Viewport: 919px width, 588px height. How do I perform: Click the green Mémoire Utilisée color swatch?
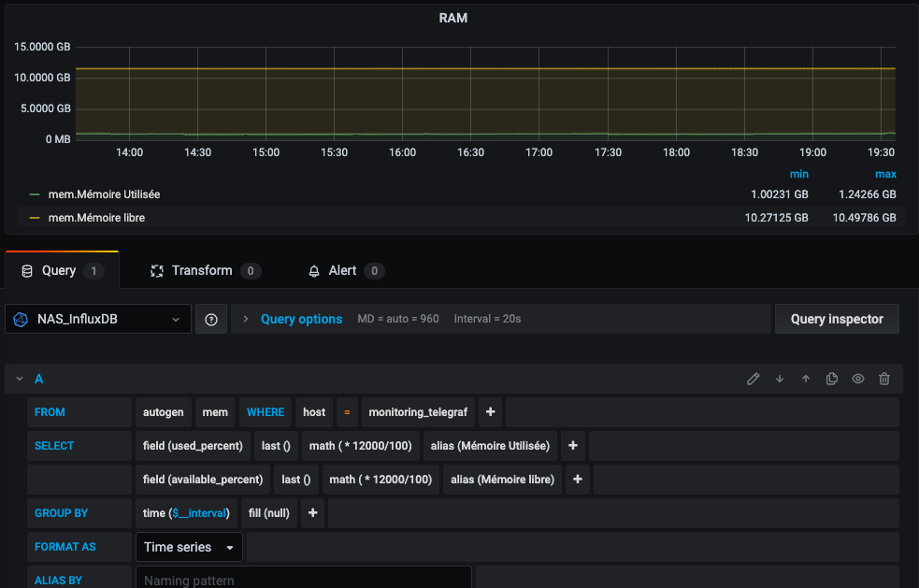[x=35, y=194]
